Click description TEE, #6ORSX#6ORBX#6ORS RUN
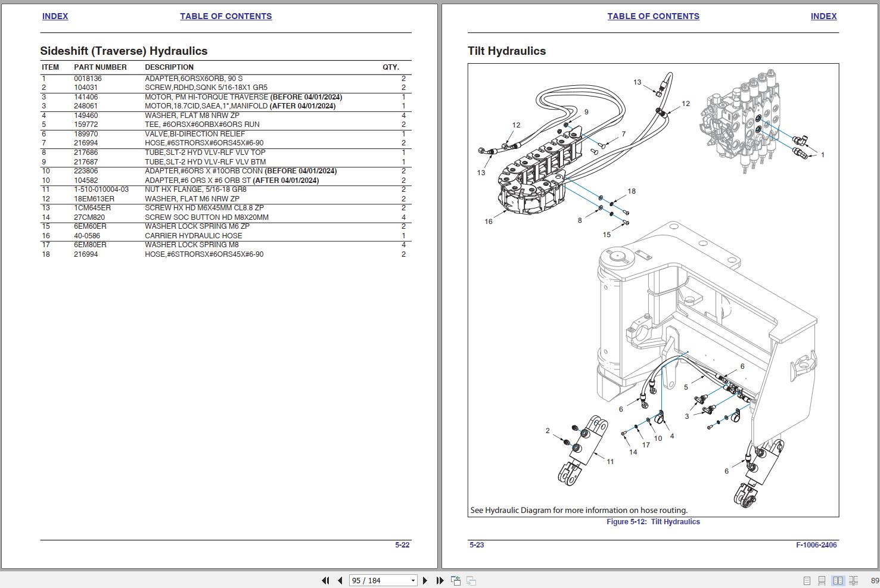880x588 pixels. click(202, 125)
